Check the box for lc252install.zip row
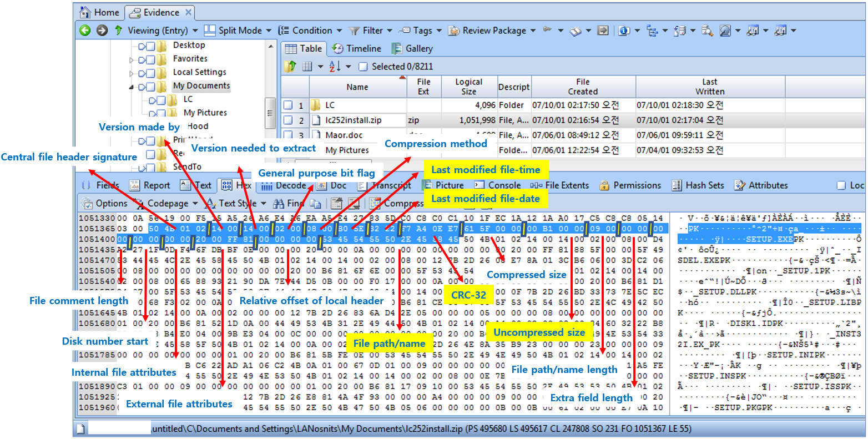This screenshot has width=868, height=439. 287,119
